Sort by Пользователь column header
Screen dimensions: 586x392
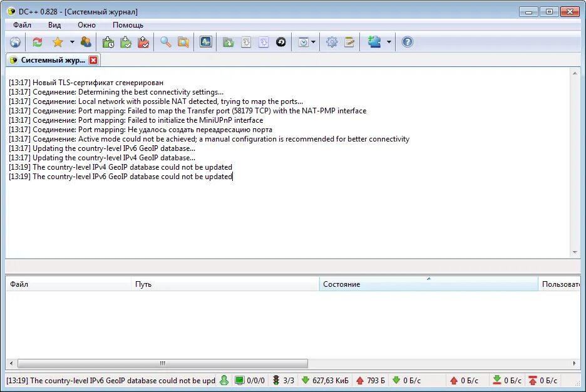[x=560, y=284]
